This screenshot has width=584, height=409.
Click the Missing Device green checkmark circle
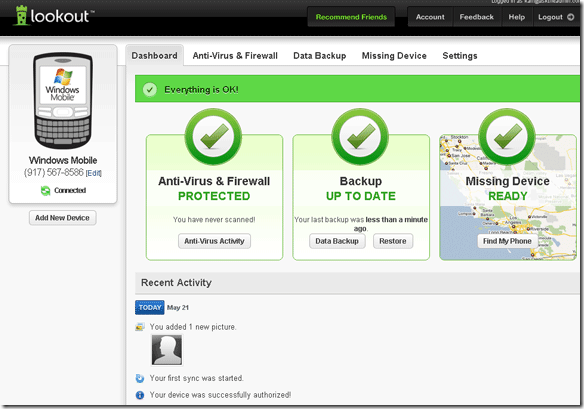point(507,136)
